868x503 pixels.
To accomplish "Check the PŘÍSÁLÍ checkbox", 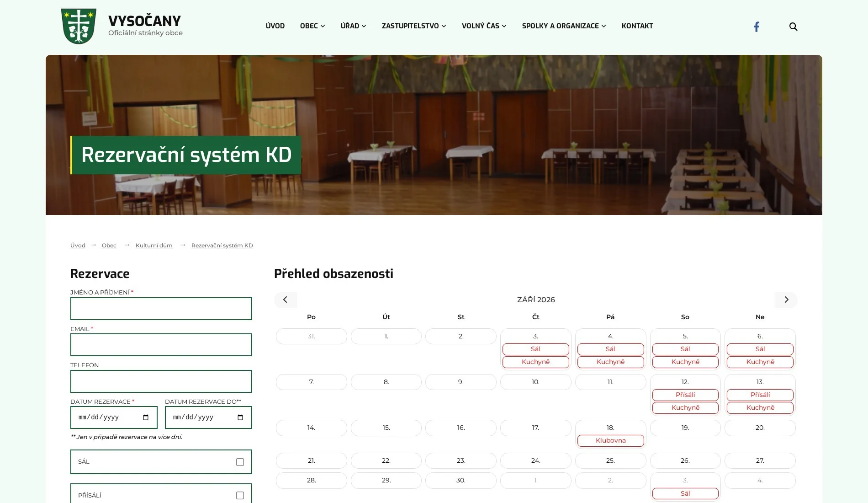I will click(240, 495).
